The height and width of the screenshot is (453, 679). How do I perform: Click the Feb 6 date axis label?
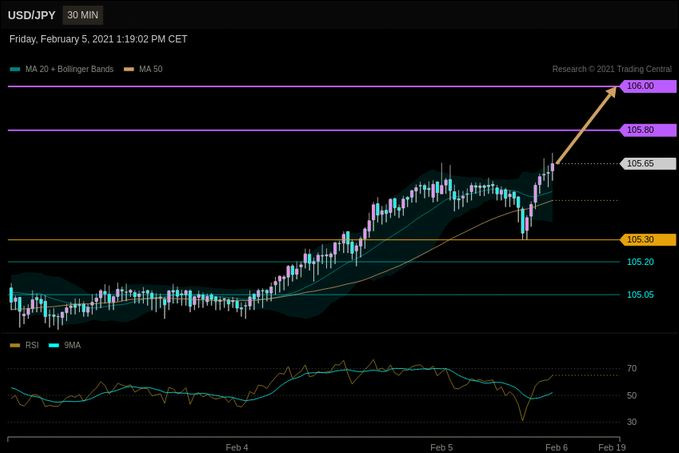(556, 447)
